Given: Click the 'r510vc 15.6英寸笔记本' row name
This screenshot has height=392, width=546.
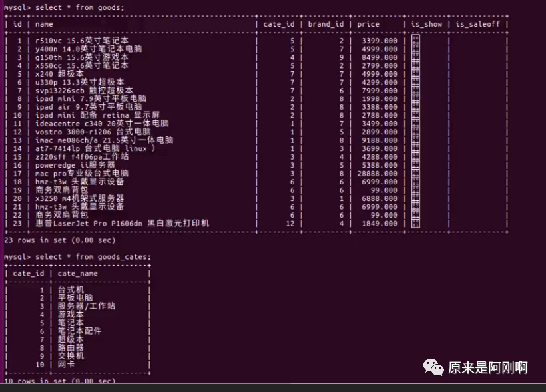Looking at the screenshot, I should point(82,41).
